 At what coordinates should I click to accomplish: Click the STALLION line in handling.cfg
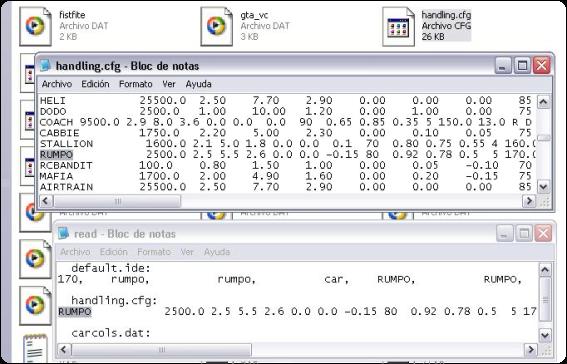(x=287, y=144)
